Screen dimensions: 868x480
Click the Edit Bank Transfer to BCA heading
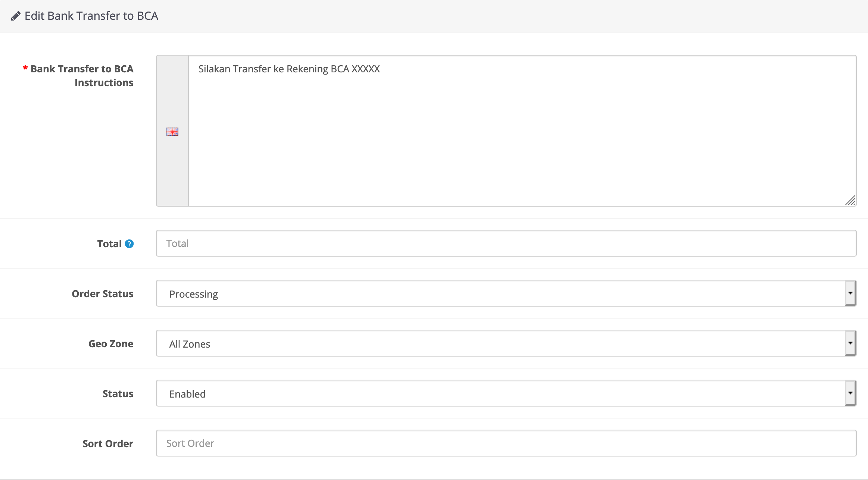pyautogui.click(x=91, y=16)
